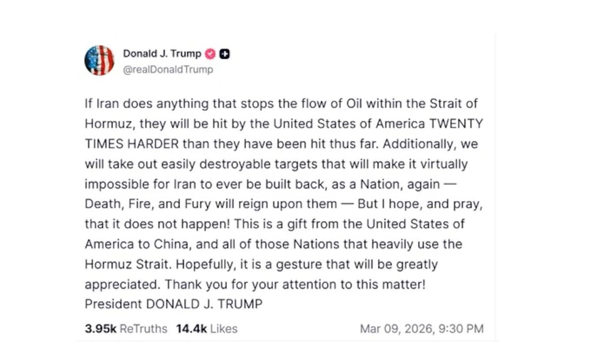
Task: Click the 'TWENTY TIMES HARDER' line of the post
Action: (281, 144)
